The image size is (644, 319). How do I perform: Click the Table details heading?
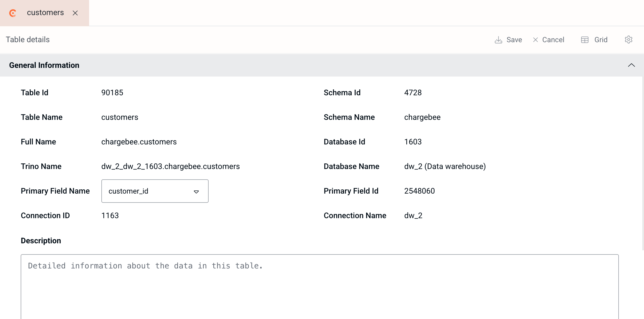(28, 40)
